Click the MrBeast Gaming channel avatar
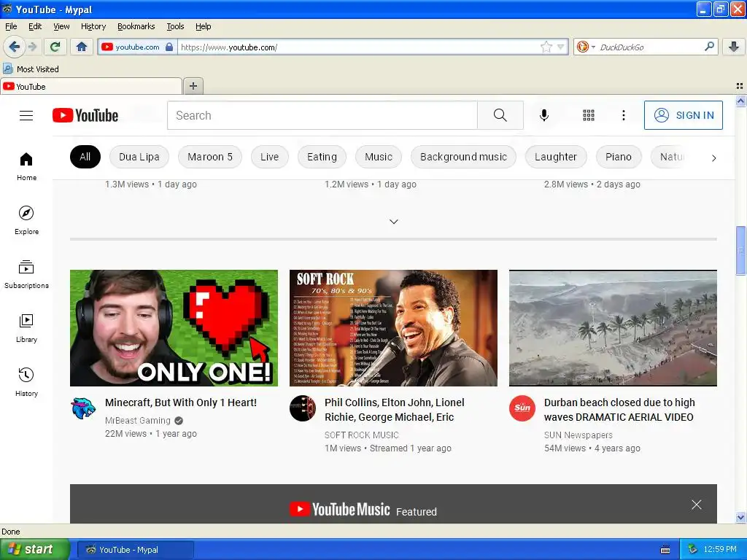Viewport: 747px width, 560px height. (x=83, y=408)
